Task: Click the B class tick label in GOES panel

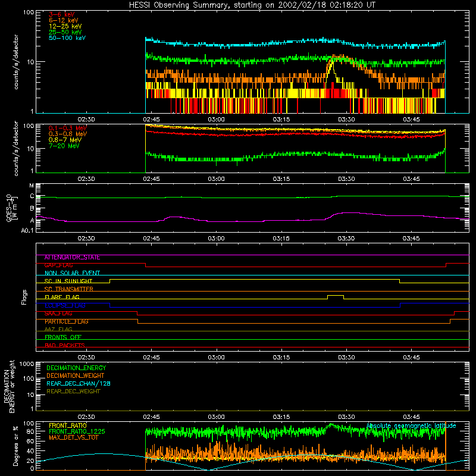Action: pos(32,209)
